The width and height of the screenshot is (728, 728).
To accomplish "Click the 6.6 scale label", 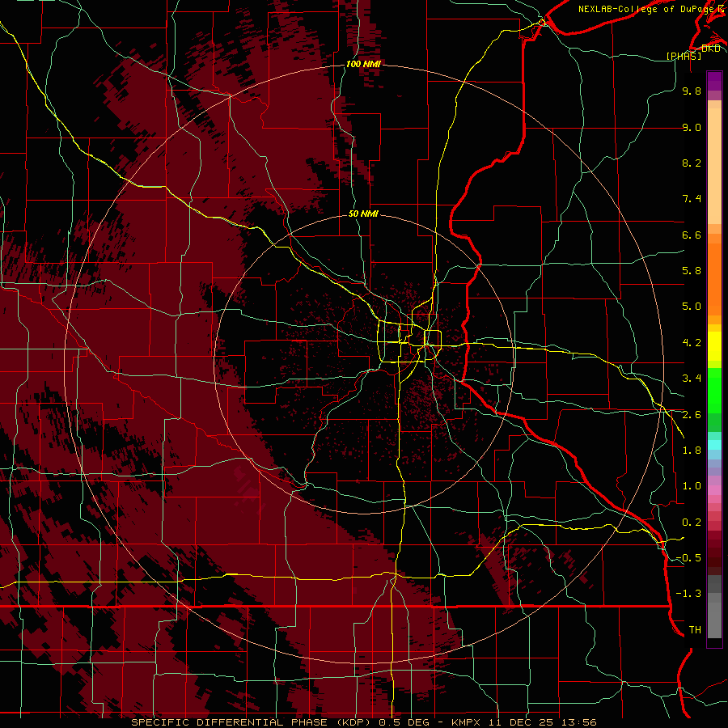I will (x=692, y=235).
